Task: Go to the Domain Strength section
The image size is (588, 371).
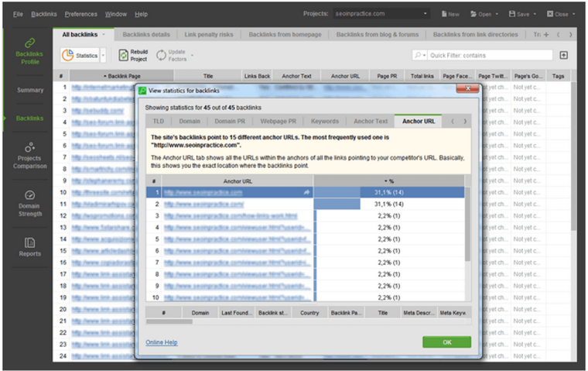Action: point(30,203)
